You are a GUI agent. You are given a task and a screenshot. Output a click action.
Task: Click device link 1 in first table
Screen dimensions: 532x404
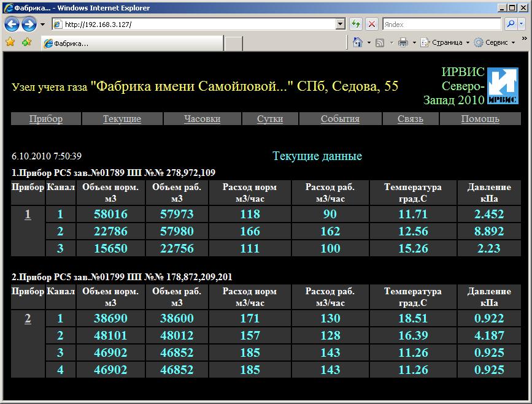[28, 214]
